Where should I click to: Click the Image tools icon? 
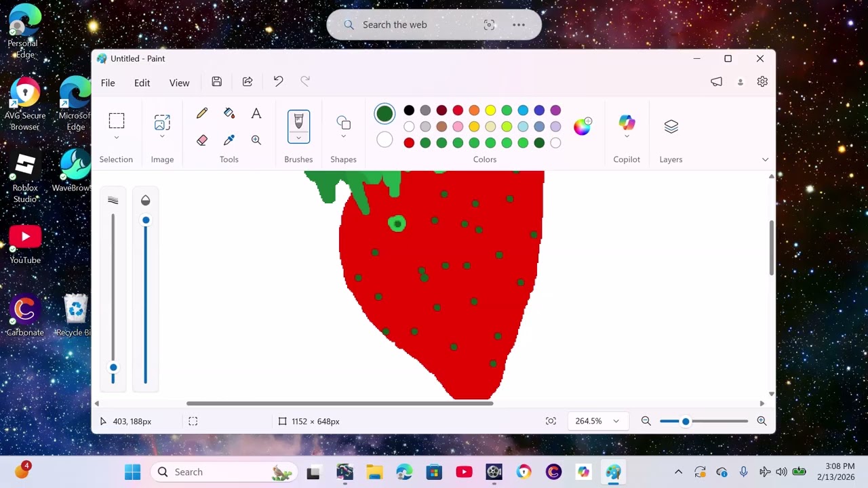pos(162,122)
